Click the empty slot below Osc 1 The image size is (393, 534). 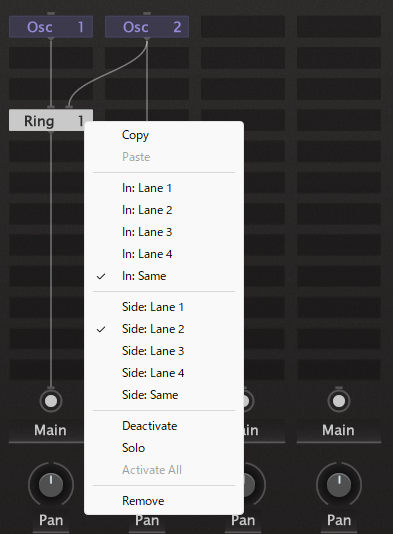[51, 58]
